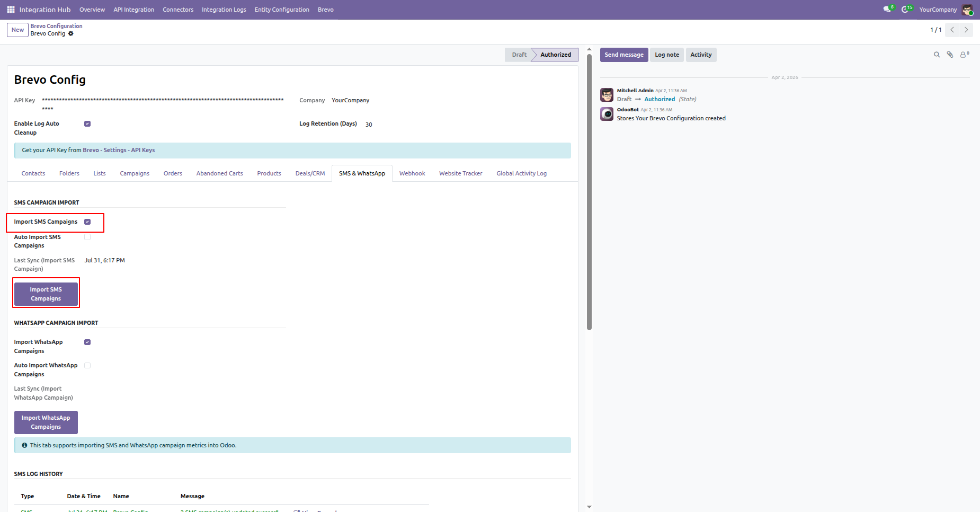Show followers with the person icon

(x=964, y=55)
